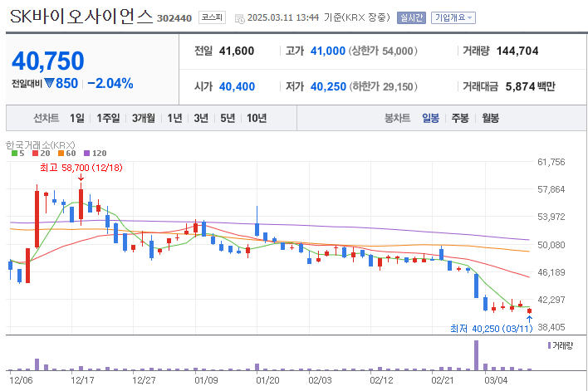This screenshot has width=588, height=391.
Task: Click the SK바이오사이언스 stock name
Action: 81,17
